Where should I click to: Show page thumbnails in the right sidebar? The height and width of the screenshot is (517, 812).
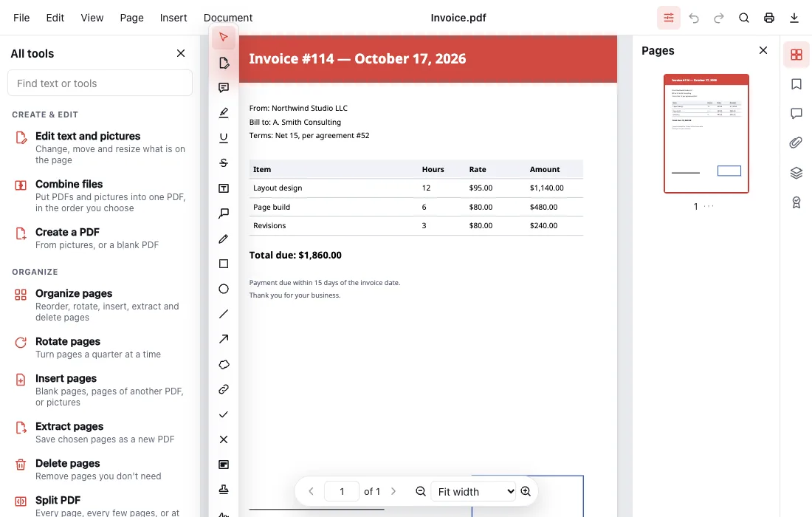pos(796,55)
